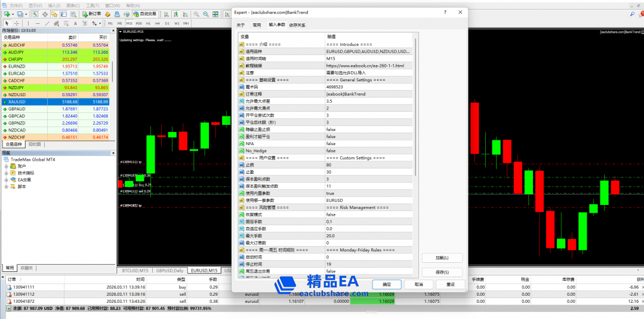Open the 图表(C) menu

pos(73,5)
